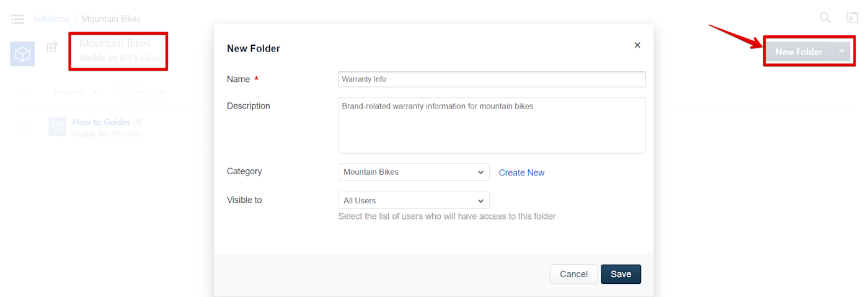Click into the Name input field
This screenshot has width=868, height=297.
click(x=492, y=79)
